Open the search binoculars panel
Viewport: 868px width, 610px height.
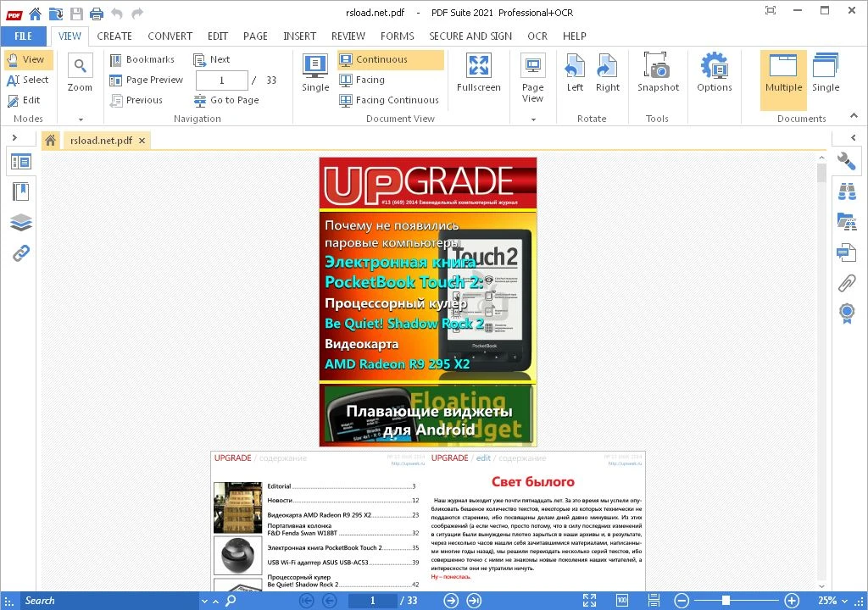[x=845, y=191]
